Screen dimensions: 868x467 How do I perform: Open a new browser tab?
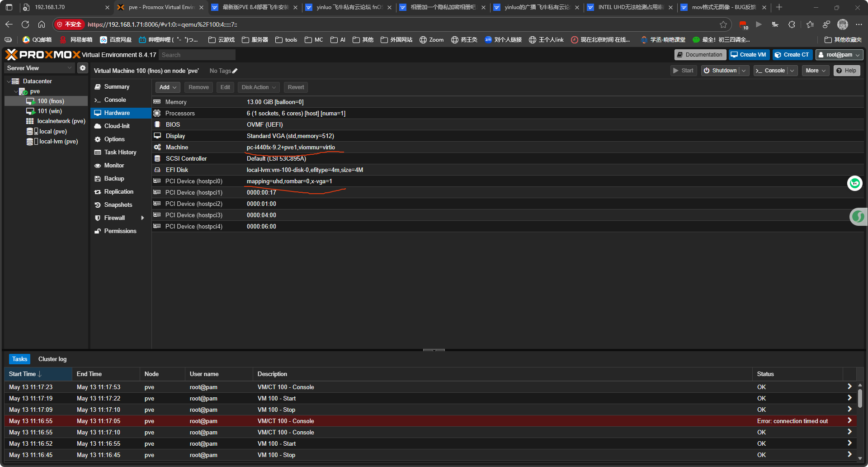(x=779, y=7)
